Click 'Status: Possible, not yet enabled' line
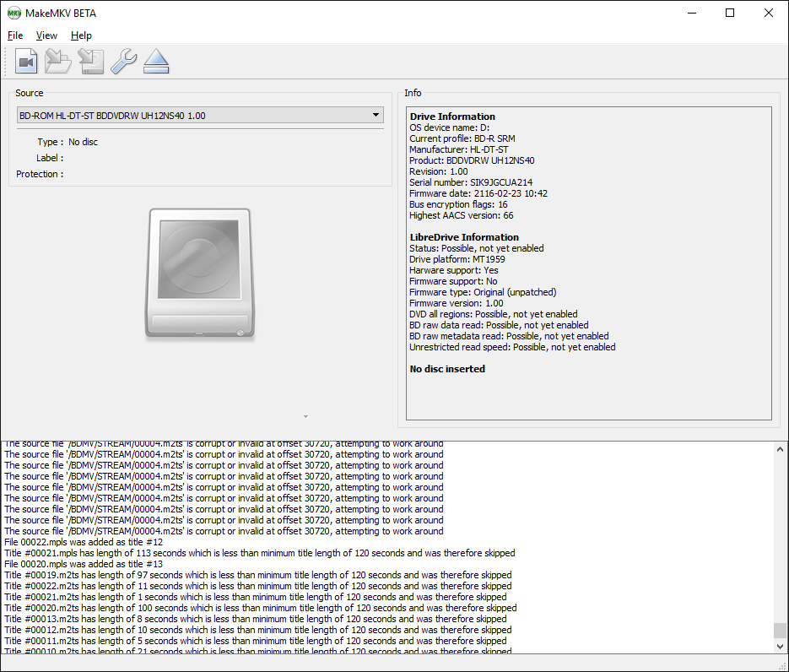Screen dimensions: 789x672 coord(476,248)
